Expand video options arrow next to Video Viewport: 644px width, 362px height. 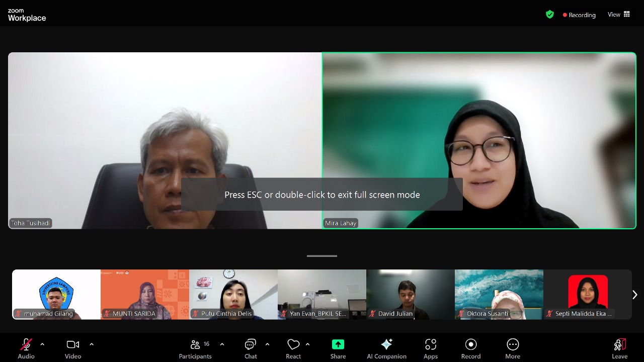coord(92,344)
